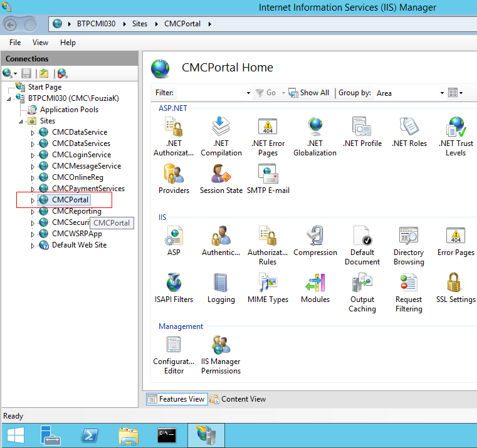Click the Show All button
This screenshot has width=477, height=448.
pyautogui.click(x=309, y=93)
